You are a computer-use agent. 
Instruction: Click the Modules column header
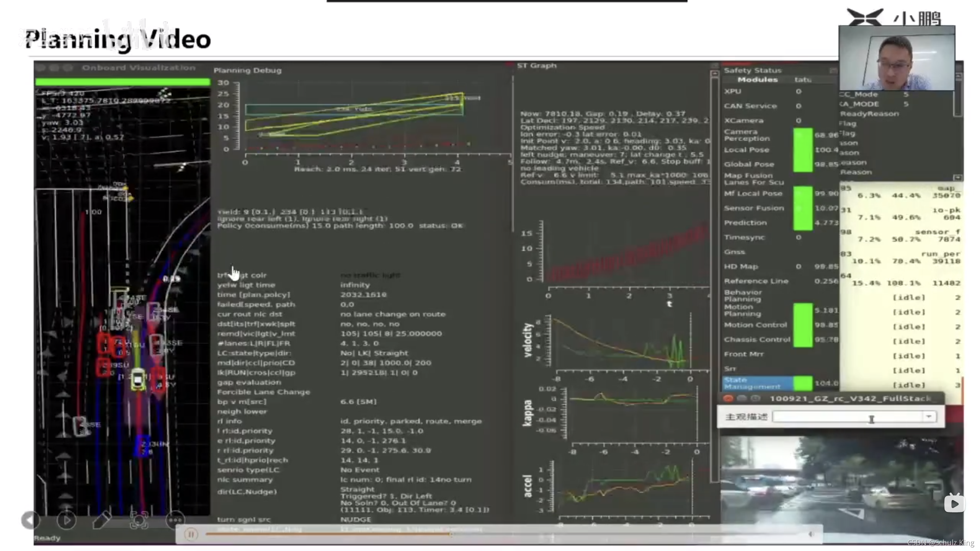click(757, 80)
